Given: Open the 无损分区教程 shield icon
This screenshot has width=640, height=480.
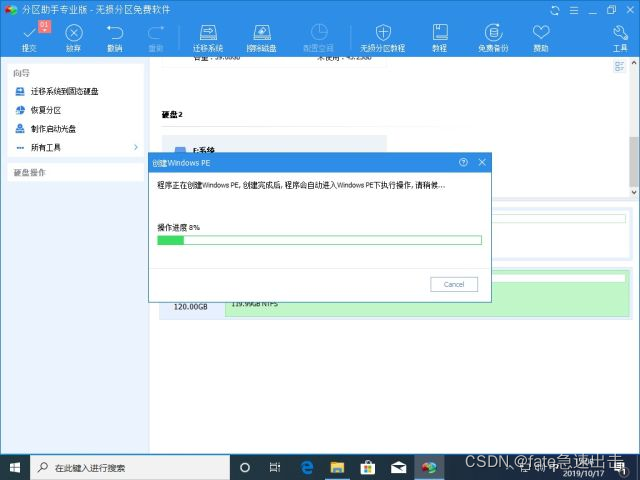Looking at the screenshot, I should 382,38.
